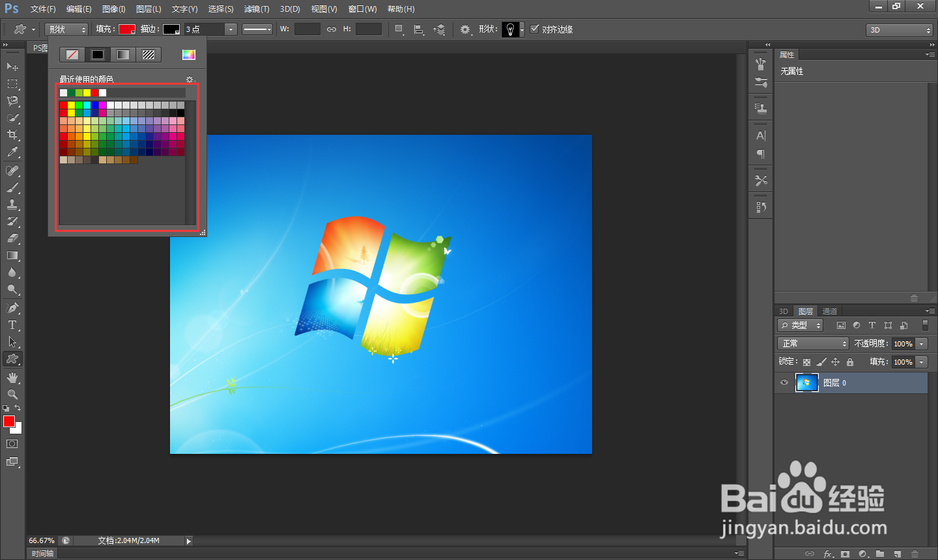Open the swatches gear menu
Screen dimensions: 938x560
point(190,79)
